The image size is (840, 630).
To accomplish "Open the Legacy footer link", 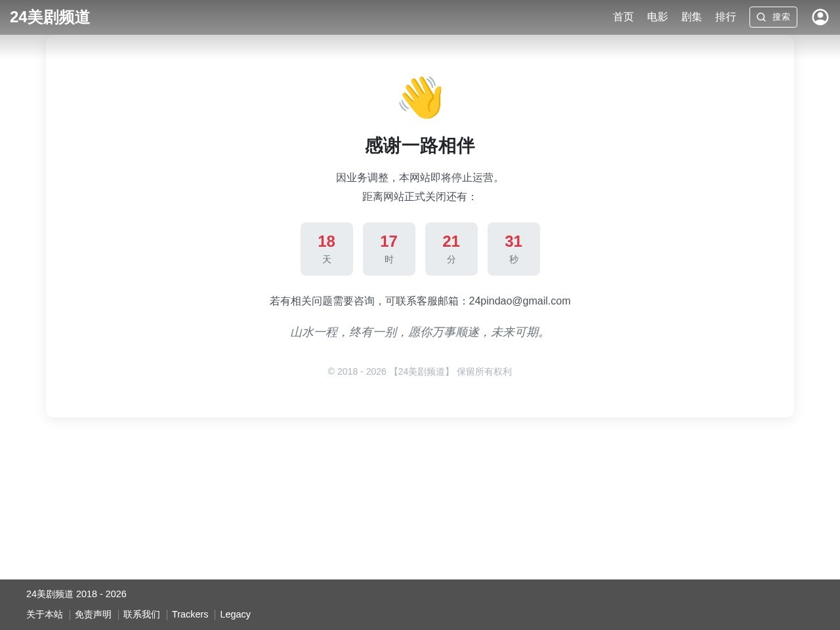I will pos(235,614).
